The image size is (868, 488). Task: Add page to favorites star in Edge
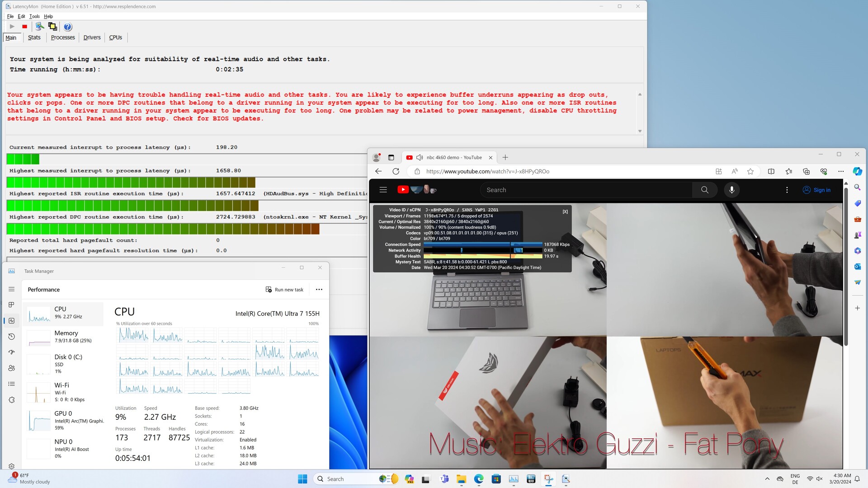pos(750,171)
